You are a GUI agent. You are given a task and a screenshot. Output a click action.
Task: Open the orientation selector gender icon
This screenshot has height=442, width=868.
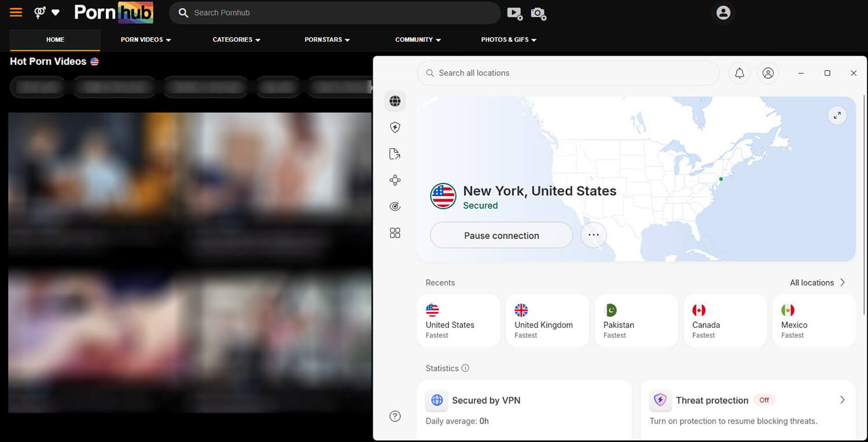click(40, 12)
